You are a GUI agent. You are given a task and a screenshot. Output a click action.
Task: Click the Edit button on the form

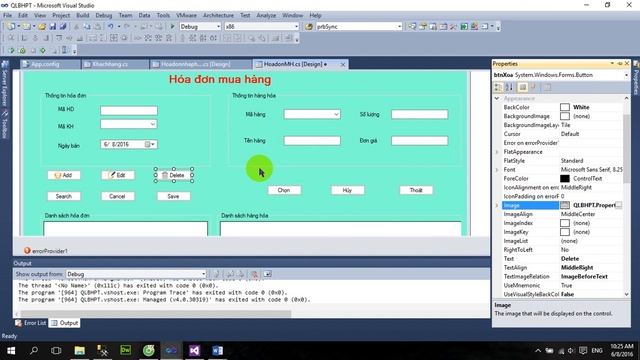[118, 175]
